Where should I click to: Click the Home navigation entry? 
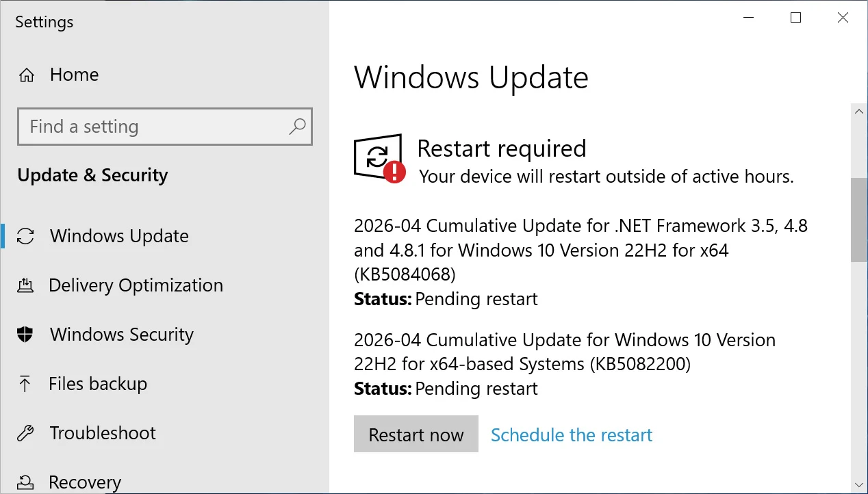coord(74,75)
